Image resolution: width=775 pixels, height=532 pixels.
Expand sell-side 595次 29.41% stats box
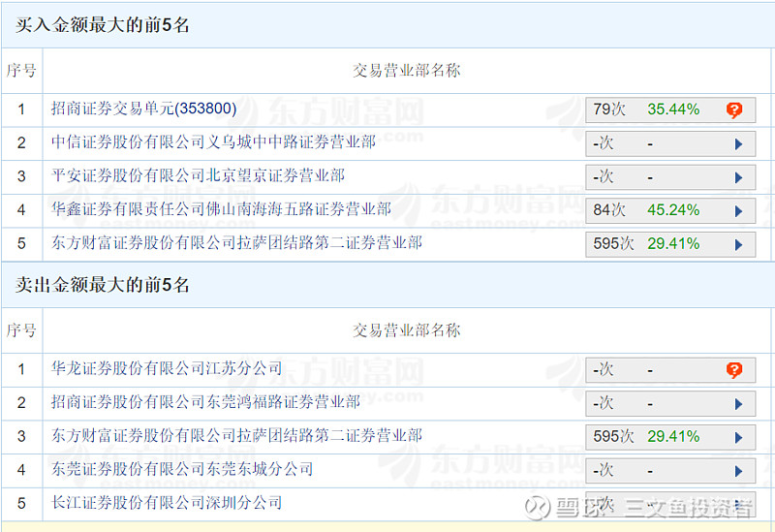[x=669, y=437]
